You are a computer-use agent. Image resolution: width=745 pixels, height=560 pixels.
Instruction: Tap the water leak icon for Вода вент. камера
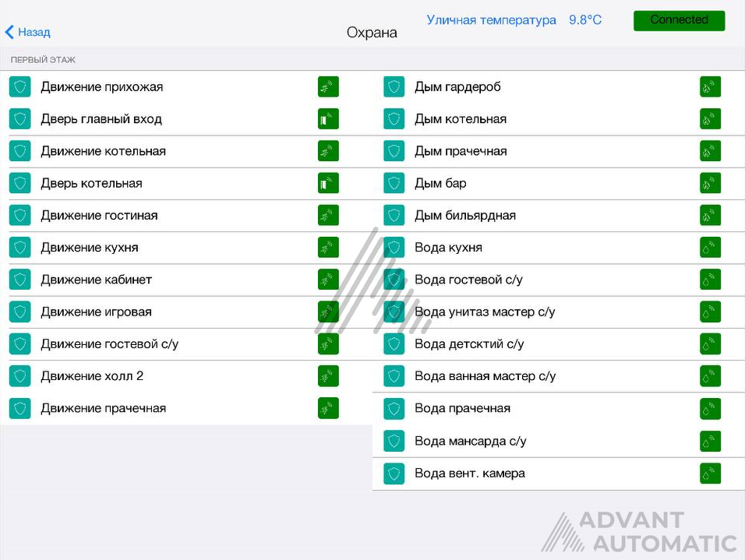tap(710, 474)
